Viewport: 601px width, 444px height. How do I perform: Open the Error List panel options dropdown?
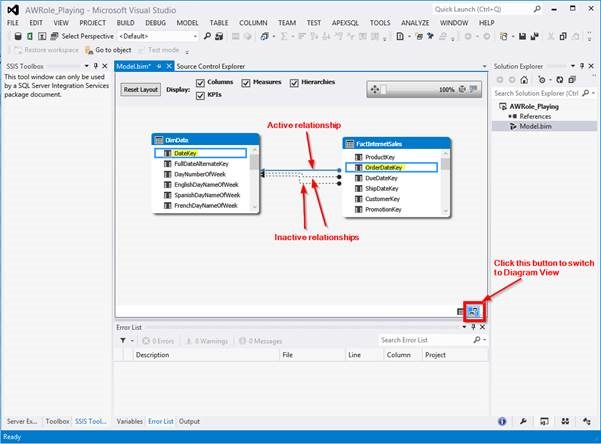(464, 327)
